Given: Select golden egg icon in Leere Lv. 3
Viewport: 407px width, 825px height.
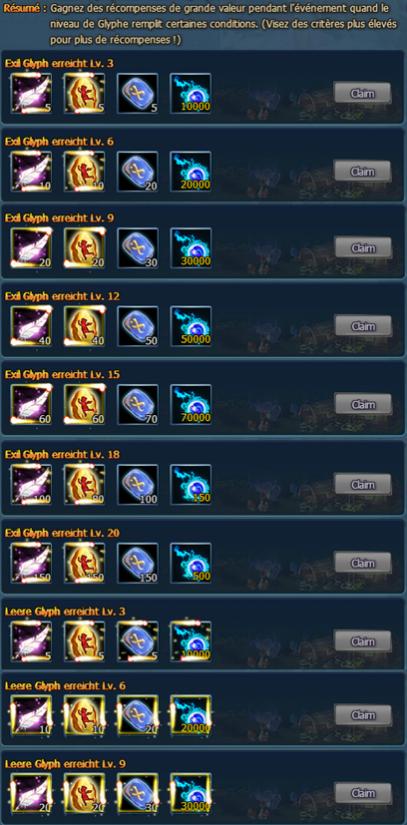Looking at the screenshot, I should click(x=84, y=641).
